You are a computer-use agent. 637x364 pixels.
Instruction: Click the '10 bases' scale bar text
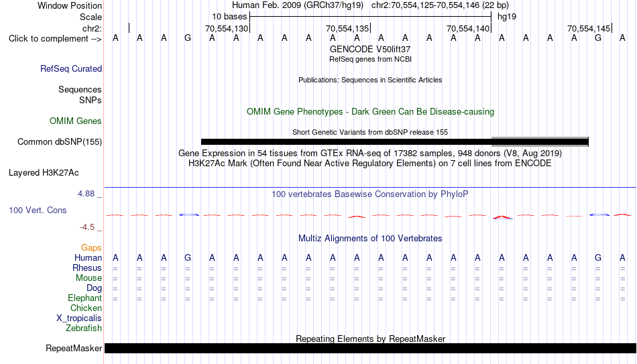tap(229, 17)
